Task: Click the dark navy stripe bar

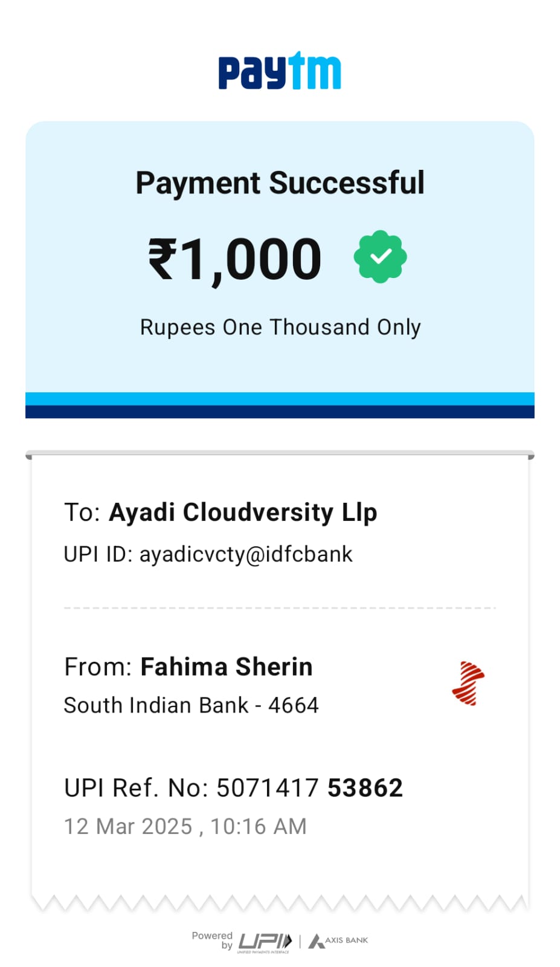Action: (x=280, y=412)
